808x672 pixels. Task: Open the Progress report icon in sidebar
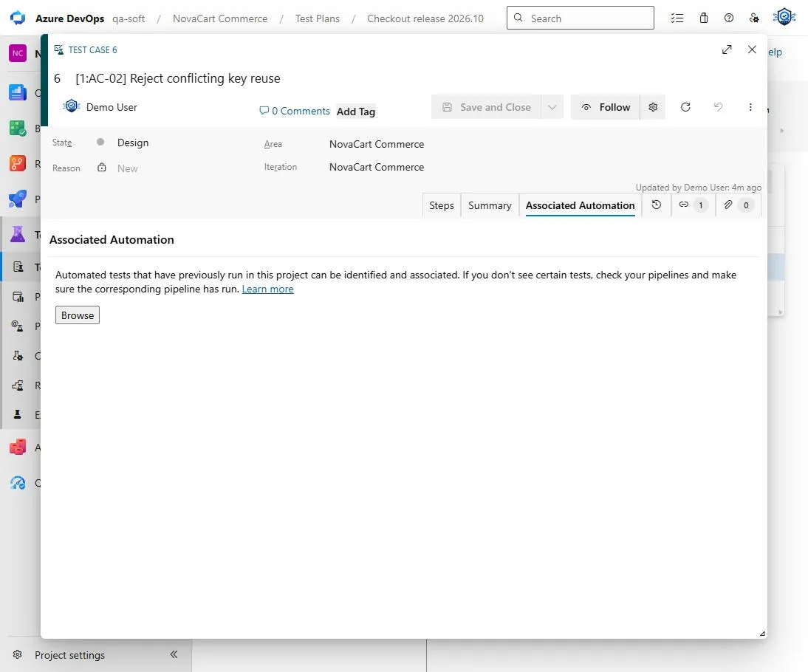tap(18, 296)
